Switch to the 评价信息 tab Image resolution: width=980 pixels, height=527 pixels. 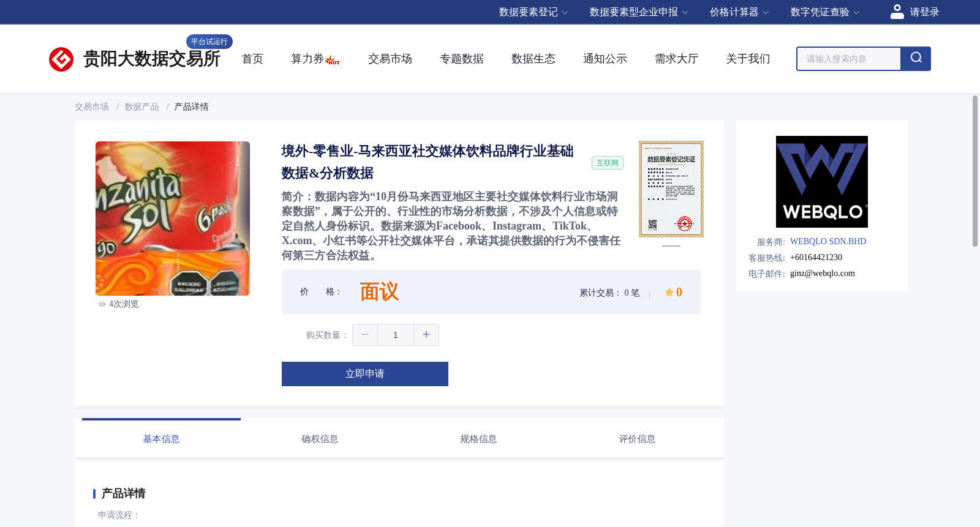point(637,438)
